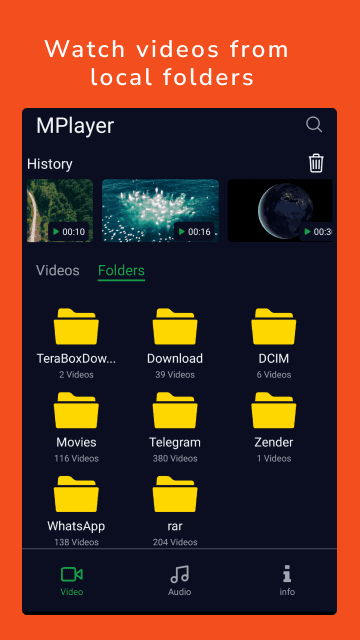Open the info section in bottom bar
This screenshot has width=360, height=640.
287,581
